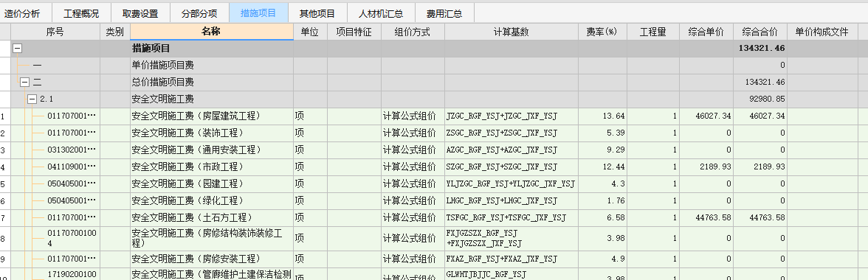Switch to the 人材机汇总 tab
Screen dimensions: 868x280
pos(380,13)
